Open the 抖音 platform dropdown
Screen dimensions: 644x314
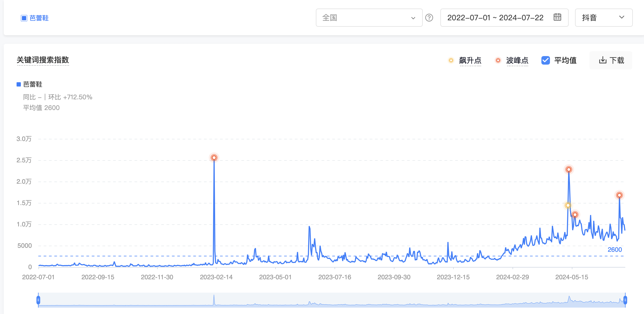(x=603, y=18)
